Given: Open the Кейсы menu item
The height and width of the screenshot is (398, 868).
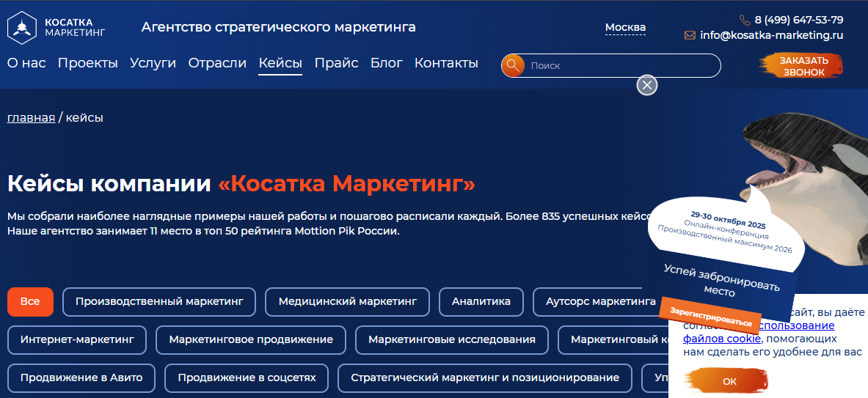Looking at the screenshot, I should pos(280,63).
